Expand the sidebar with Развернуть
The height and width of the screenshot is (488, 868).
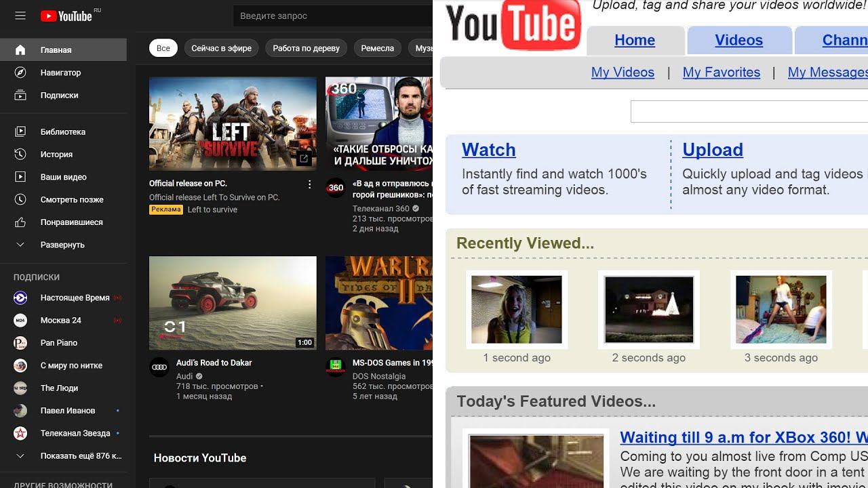(63, 245)
